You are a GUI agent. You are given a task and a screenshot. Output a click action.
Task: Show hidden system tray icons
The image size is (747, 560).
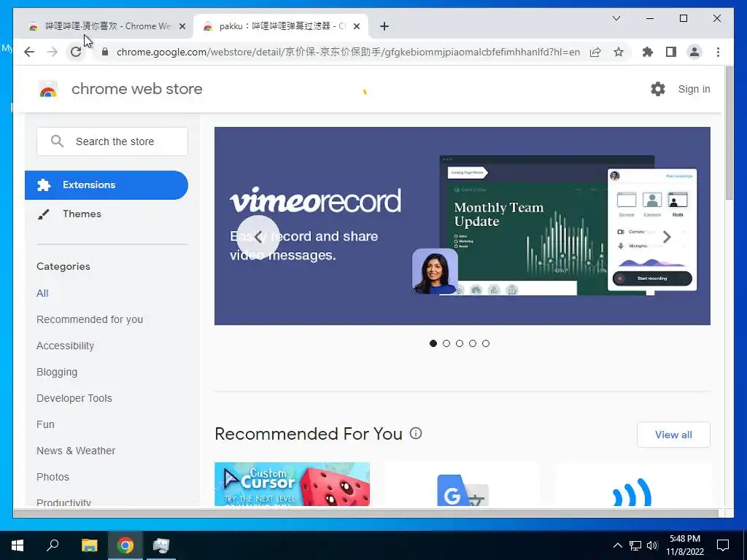617,545
